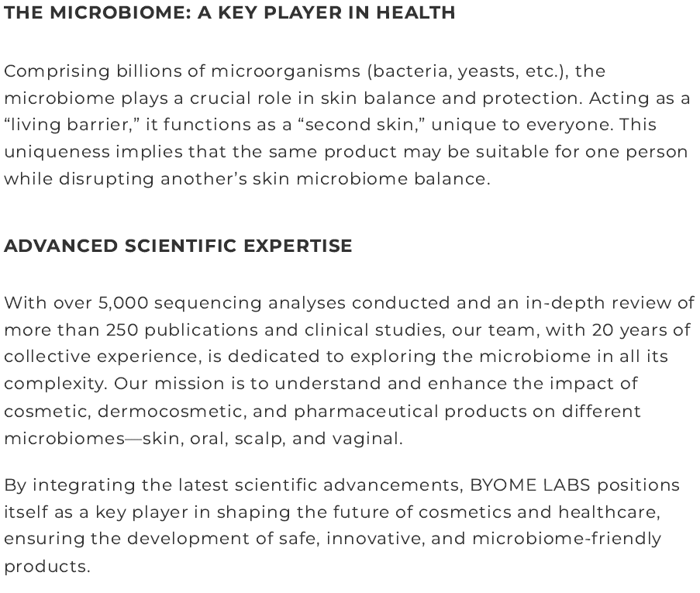Viewport: 700px width, 593px height.
Task: Click the number "250" before publications
Action: [x=122, y=330]
